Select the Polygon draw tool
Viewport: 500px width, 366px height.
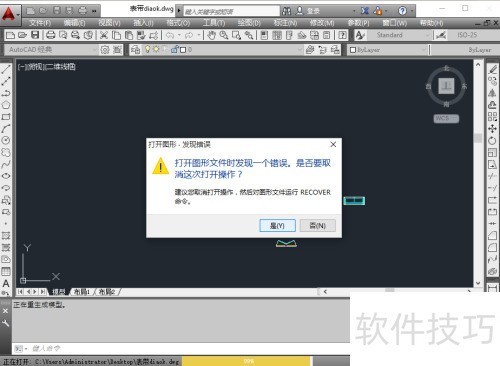coord(6,105)
